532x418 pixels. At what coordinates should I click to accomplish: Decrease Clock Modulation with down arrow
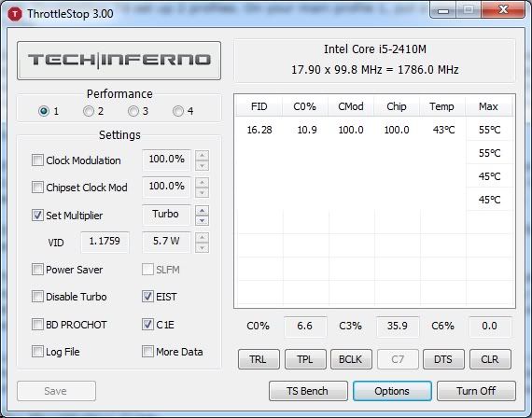tap(202, 165)
